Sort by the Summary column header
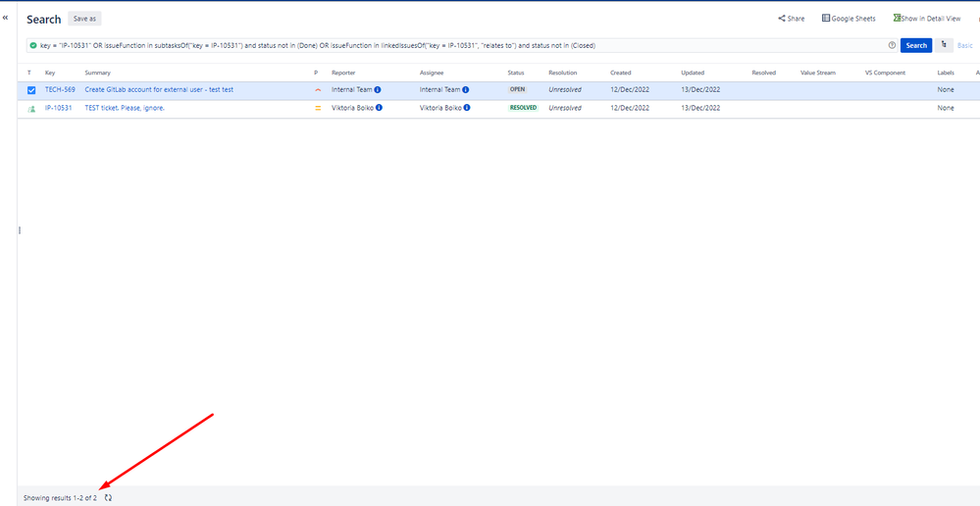The height and width of the screenshot is (506, 980). tap(97, 74)
